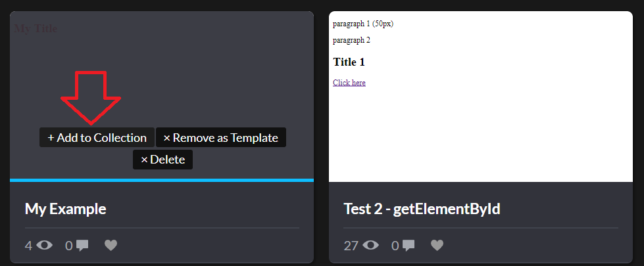This screenshot has height=266, width=644.
Task: Select Remove as Template on My Example
Action: [220, 137]
